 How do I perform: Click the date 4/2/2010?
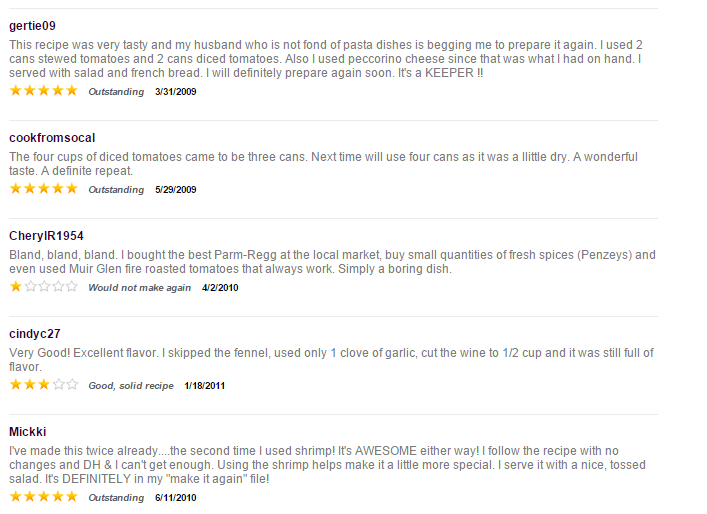click(220, 288)
